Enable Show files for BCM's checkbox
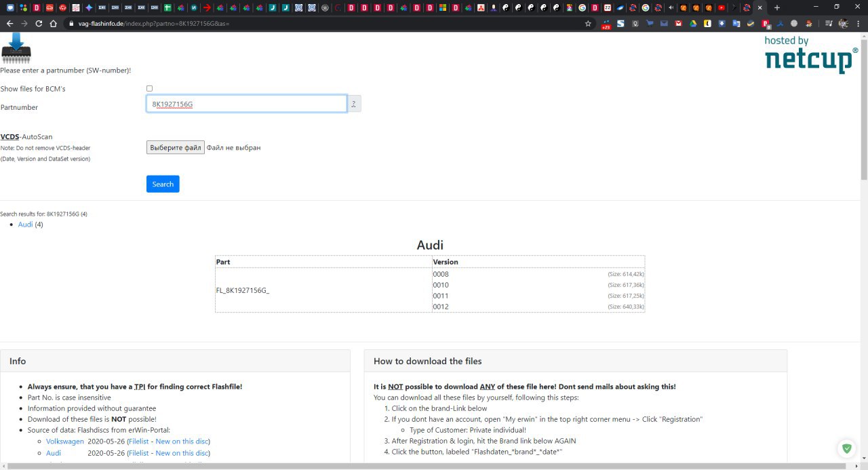 tap(150, 88)
